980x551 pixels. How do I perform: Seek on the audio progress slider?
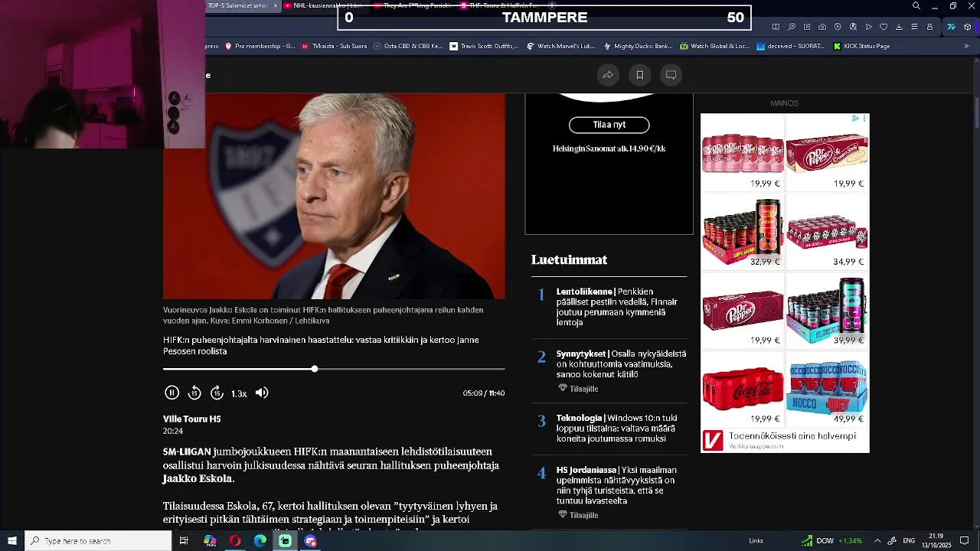(334, 369)
